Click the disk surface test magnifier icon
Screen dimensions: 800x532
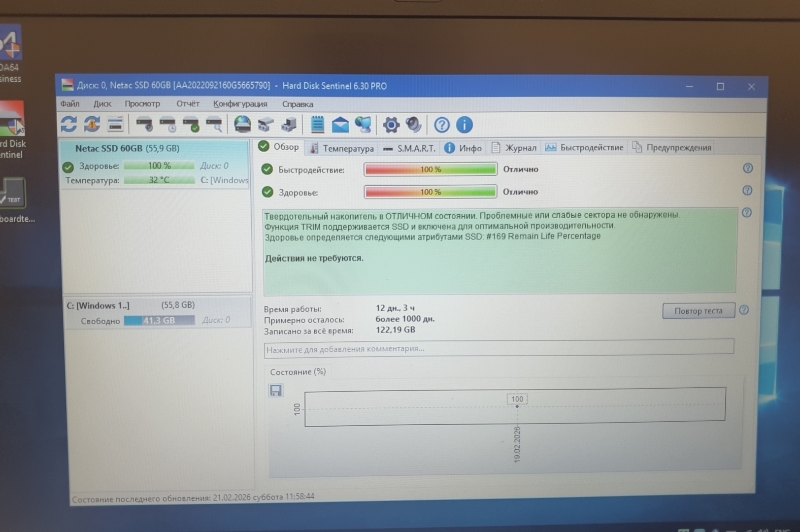[214, 125]
